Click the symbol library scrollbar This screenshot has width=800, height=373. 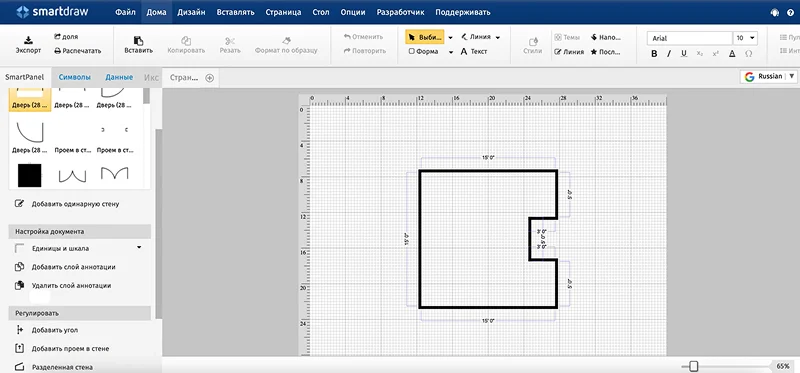pos(146,96)
